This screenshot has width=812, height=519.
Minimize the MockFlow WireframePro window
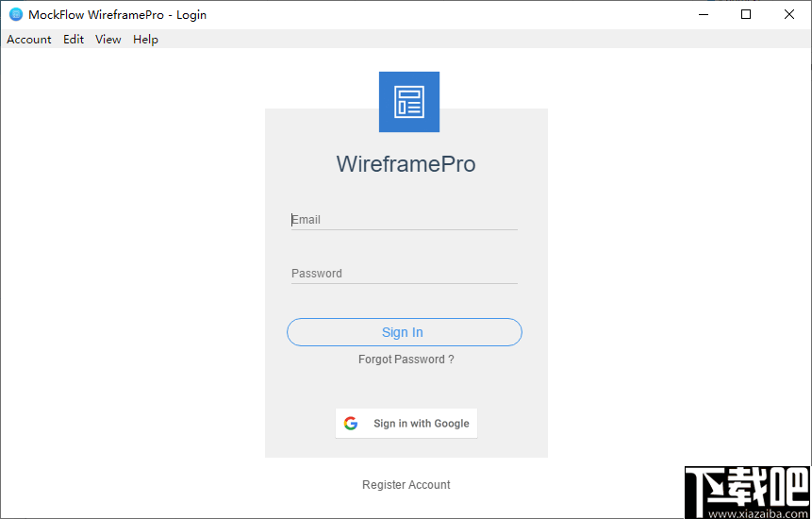(703, 14)
